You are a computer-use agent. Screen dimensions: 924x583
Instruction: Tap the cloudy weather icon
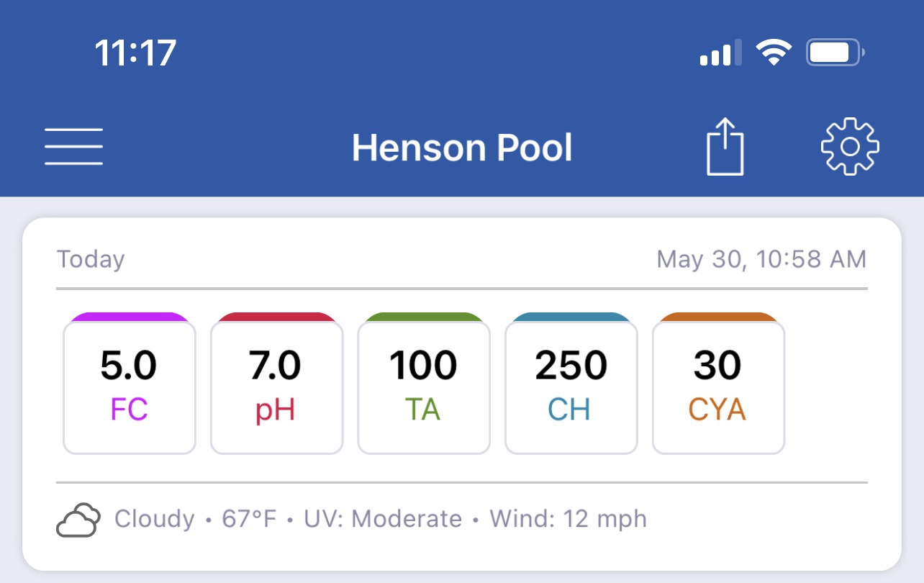(78, 520)
